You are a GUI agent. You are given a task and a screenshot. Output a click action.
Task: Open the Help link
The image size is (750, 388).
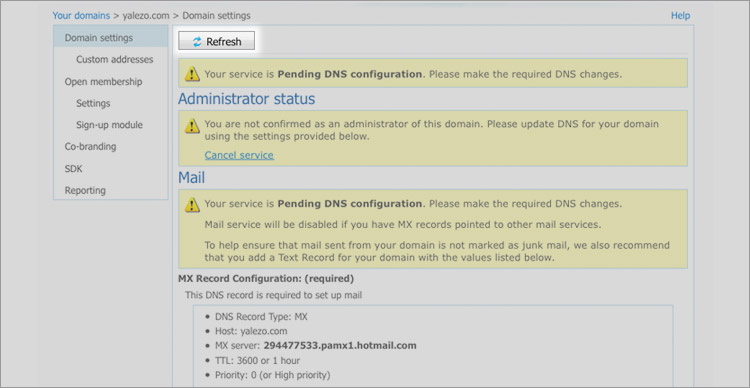click(681, 15)
